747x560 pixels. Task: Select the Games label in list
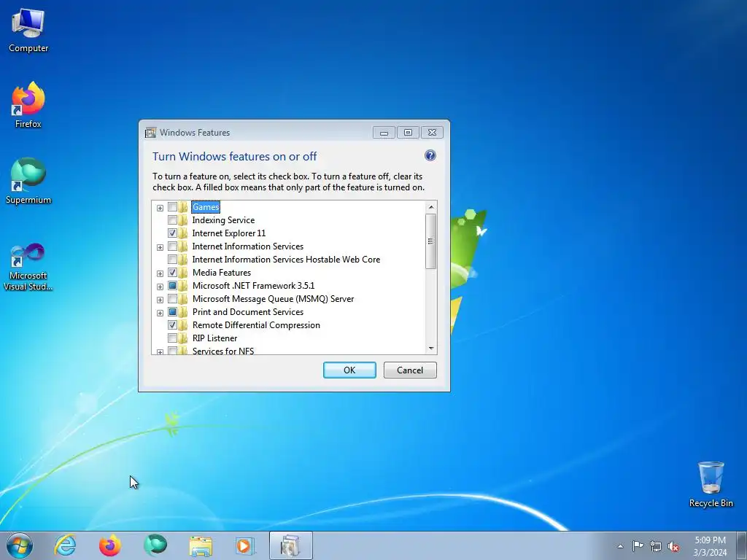pos(206,207)
